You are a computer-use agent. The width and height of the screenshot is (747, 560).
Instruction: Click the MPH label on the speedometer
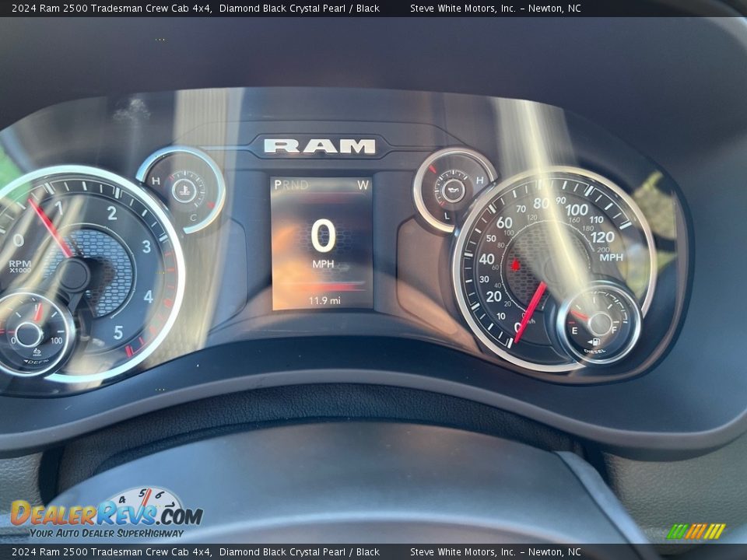tap(612, 257)
